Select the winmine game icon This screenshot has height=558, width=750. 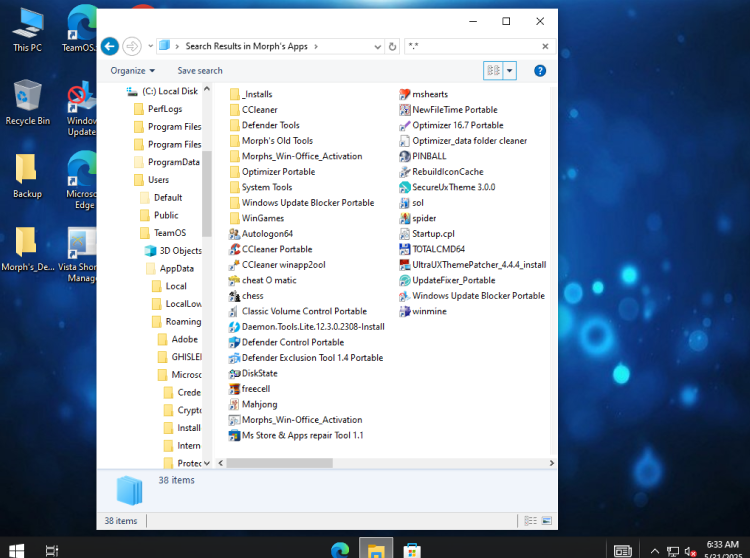click(x=405, y=311)
